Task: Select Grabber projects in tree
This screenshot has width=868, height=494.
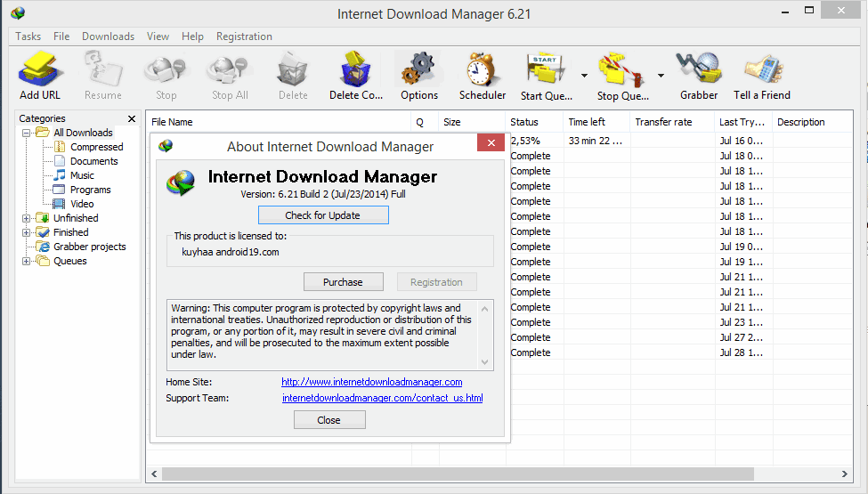Action: click(x=90, y=247)
